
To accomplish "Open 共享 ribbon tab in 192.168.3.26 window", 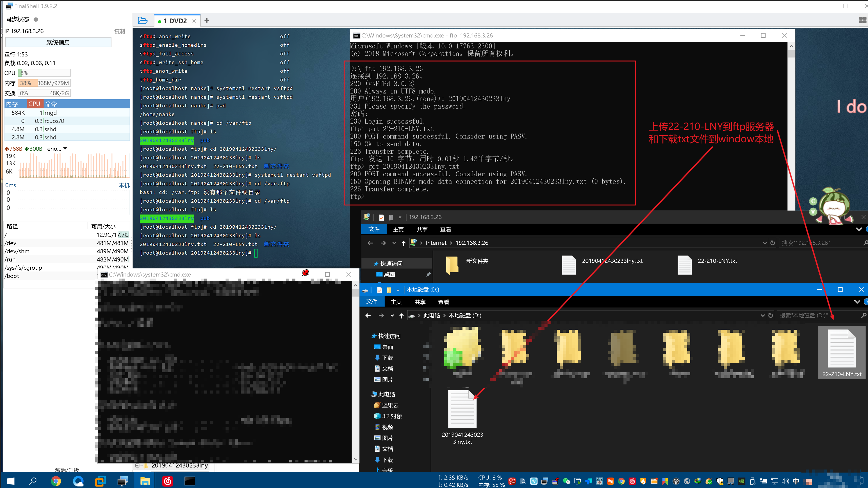I will [x=421, y=229].
